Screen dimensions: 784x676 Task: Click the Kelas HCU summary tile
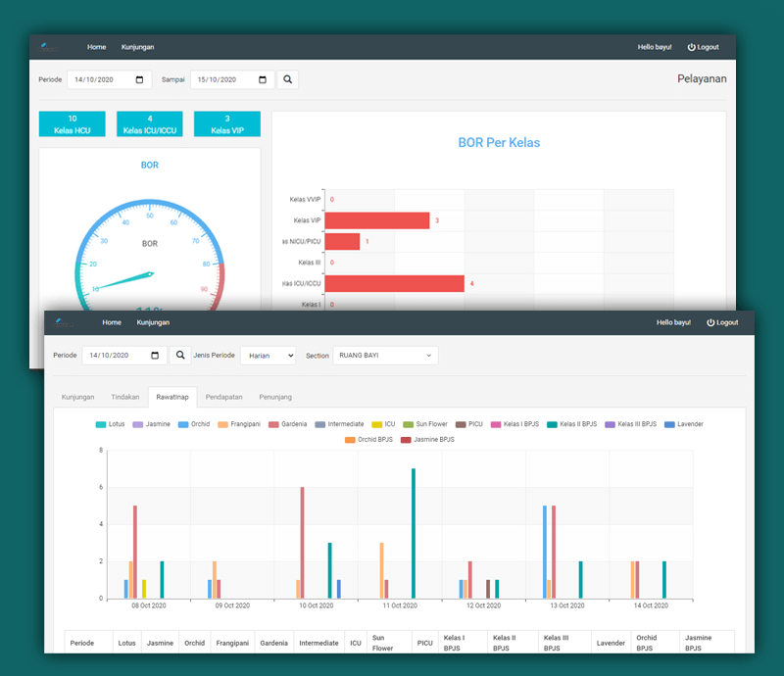coord(73,123)
